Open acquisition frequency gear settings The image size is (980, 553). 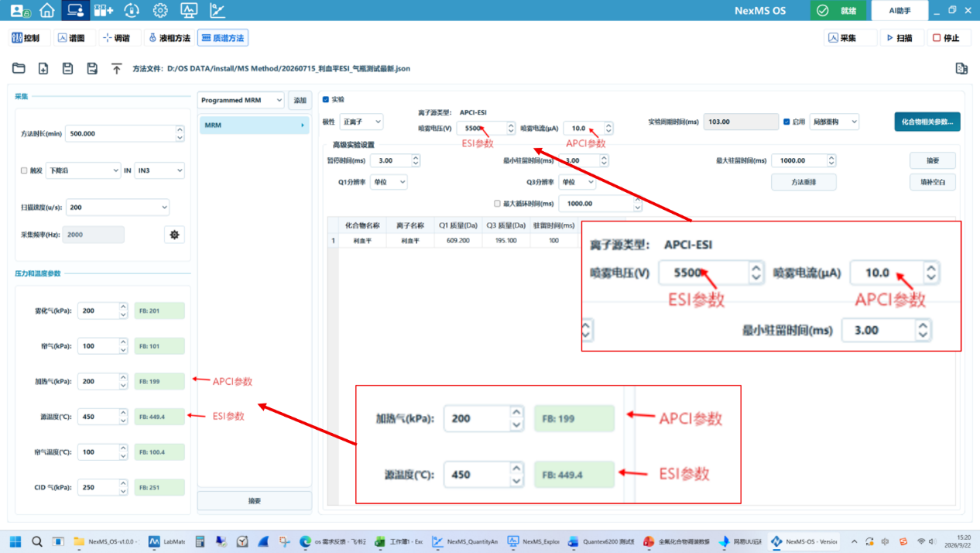click(x=174, y=234)
